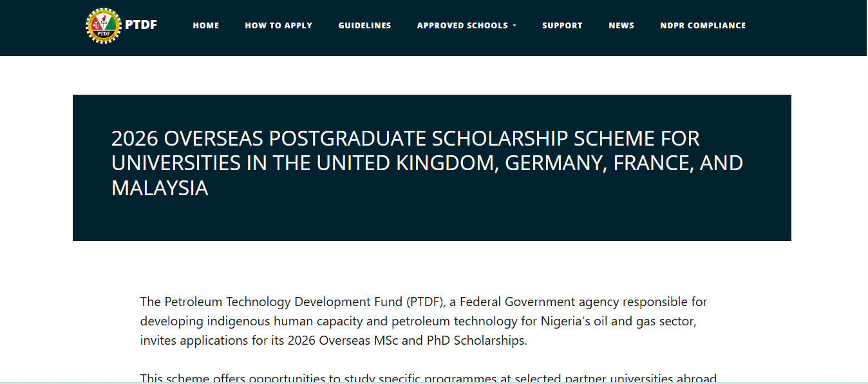868x384 pixels.
Task: Click the PTDF brand text beside the logo
Action: point(141,26)
